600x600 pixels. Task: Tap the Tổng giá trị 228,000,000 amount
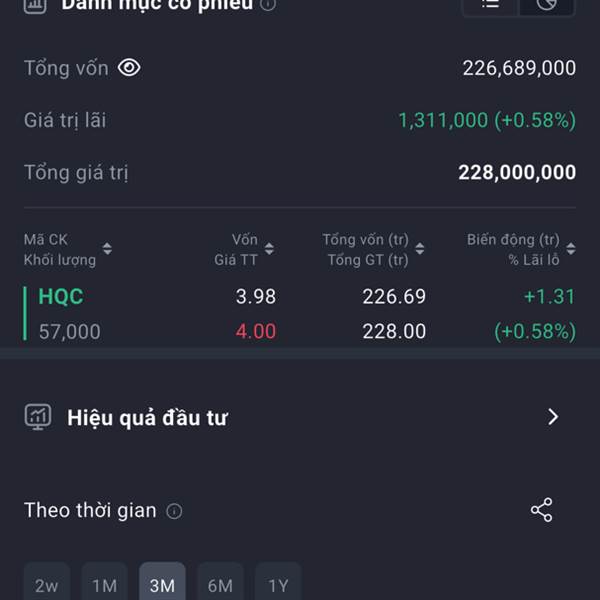click(517, 172)
